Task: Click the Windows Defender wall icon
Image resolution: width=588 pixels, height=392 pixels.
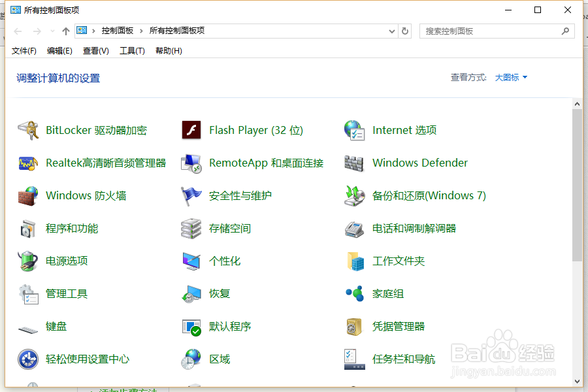Action: click(x=354, y=163)
